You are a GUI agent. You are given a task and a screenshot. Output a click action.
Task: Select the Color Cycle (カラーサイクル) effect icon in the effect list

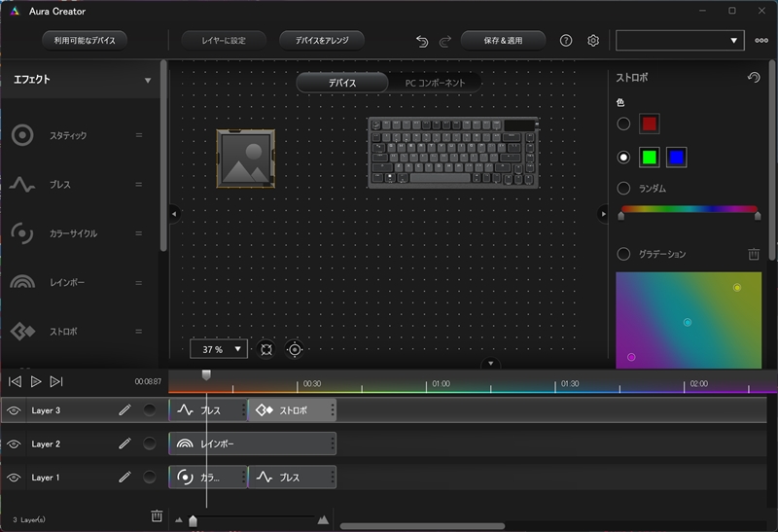[22, 233]
